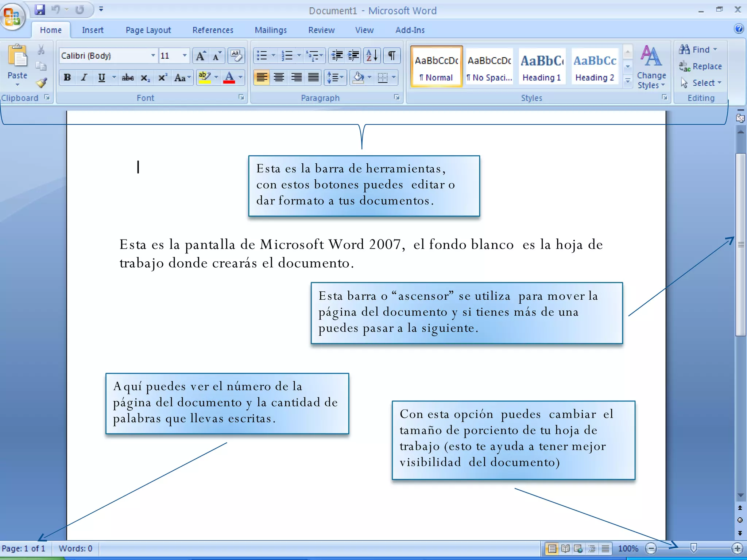Open the Calibri (Body) font name dropdown
This screenshot has height=560, width=747.
(x=153, y=55)
